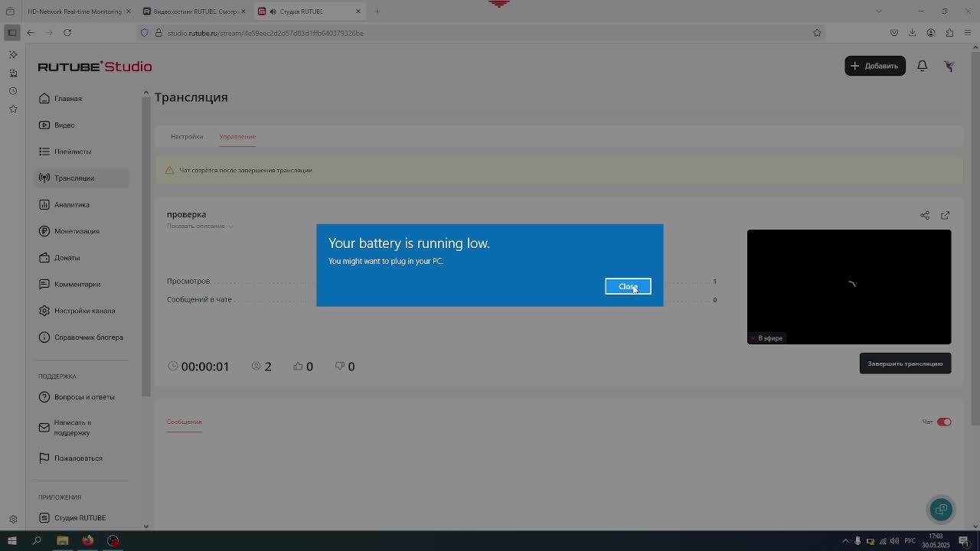The image size is (980, 551).
Task: Open browser application menu
Action: [969, 33]
